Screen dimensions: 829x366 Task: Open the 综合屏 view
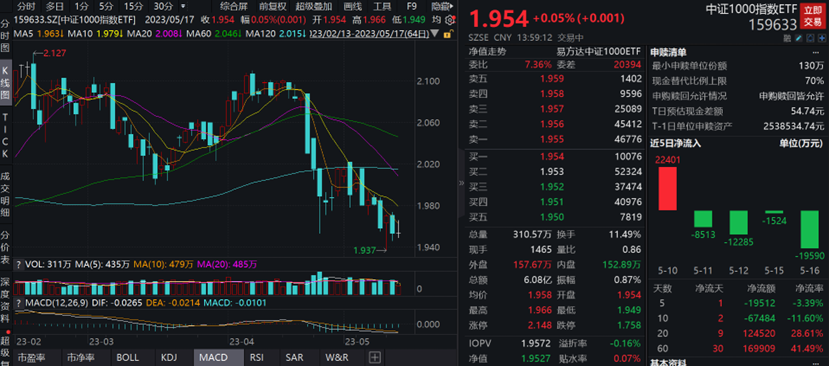pos(235,6)
